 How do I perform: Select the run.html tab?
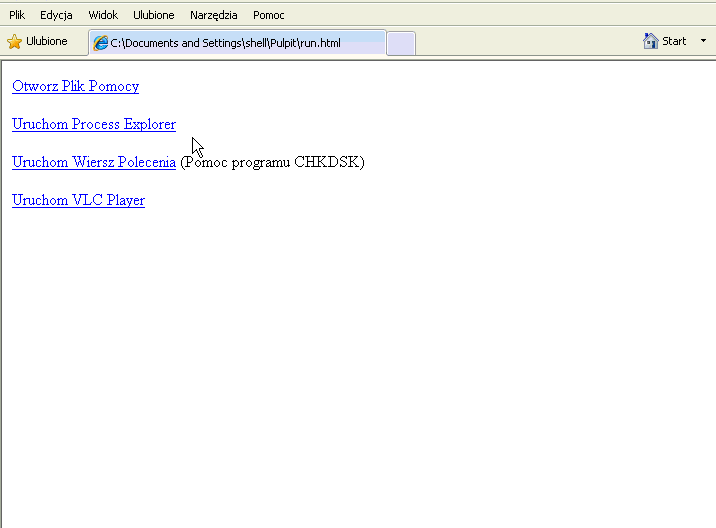[x=237, y=43]
